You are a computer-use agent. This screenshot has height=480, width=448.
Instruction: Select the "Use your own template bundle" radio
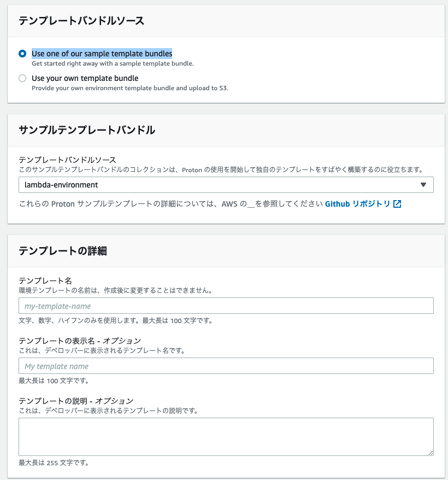(22, 78)
